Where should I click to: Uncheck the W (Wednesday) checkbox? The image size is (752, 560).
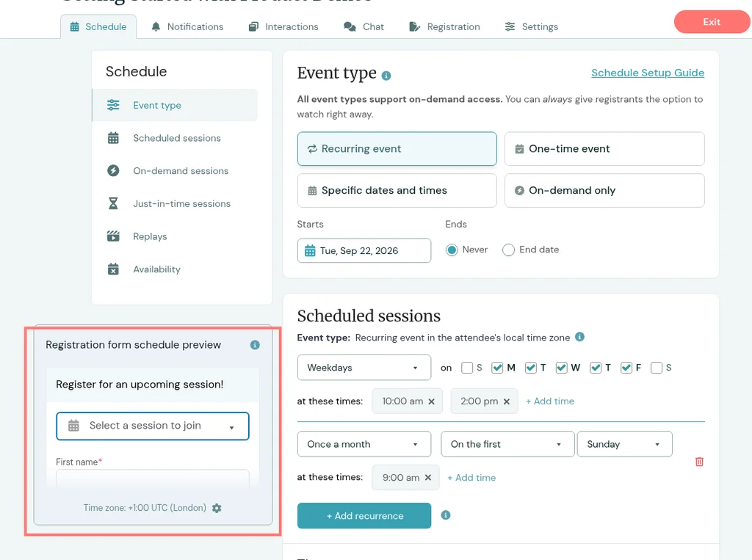561,368
